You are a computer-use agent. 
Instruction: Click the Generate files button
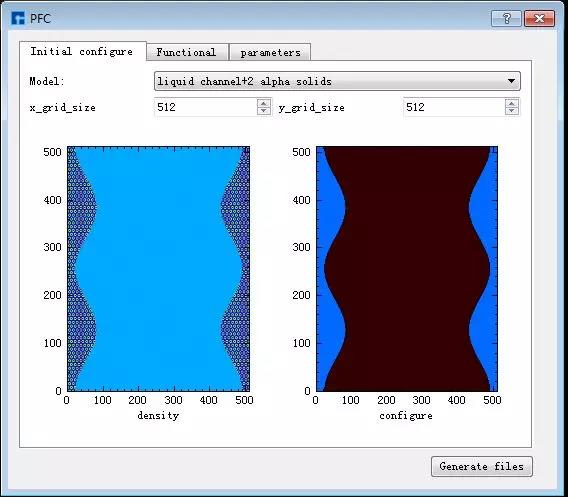point(482,466)
